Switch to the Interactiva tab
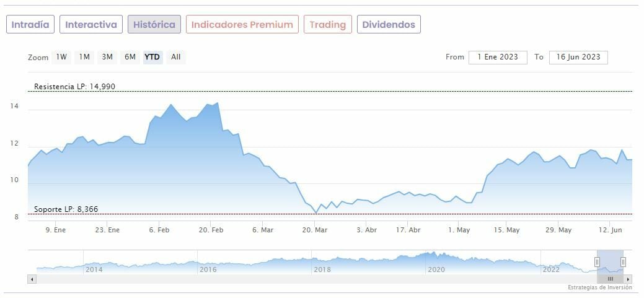 91,25
